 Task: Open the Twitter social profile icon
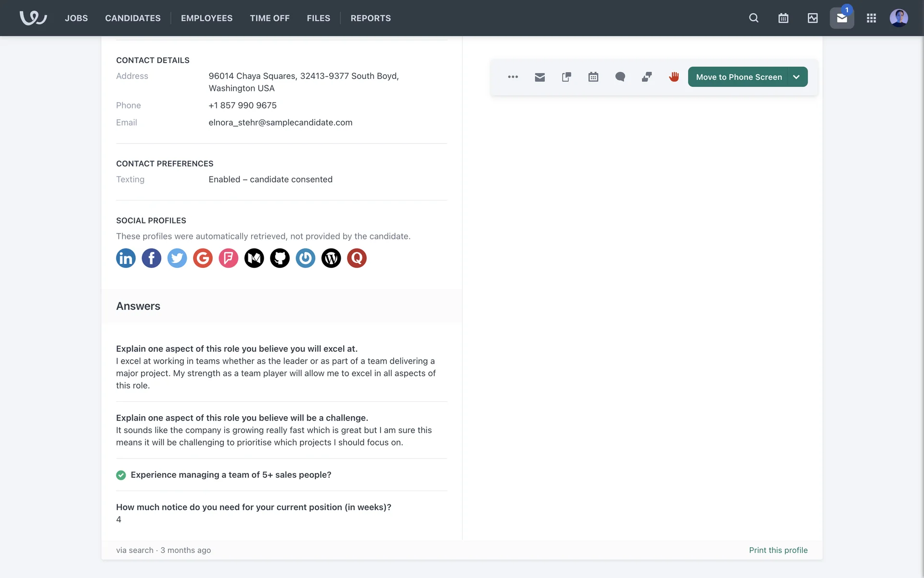coord(177,258)
